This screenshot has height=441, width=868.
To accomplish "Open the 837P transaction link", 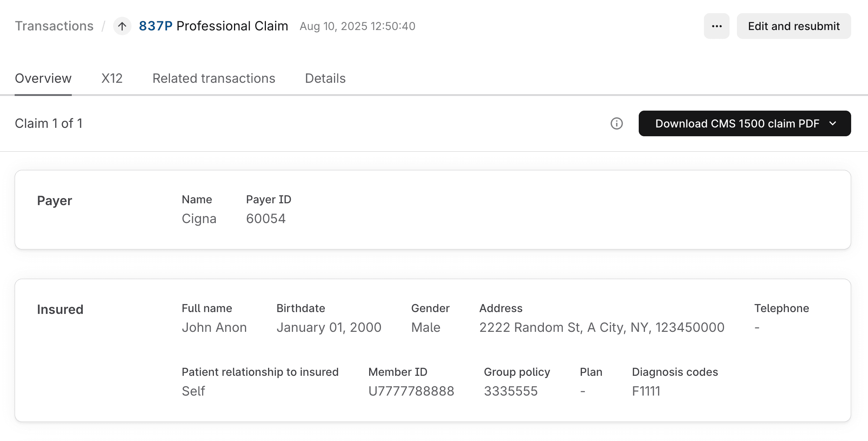I will (x=156, y=26).
